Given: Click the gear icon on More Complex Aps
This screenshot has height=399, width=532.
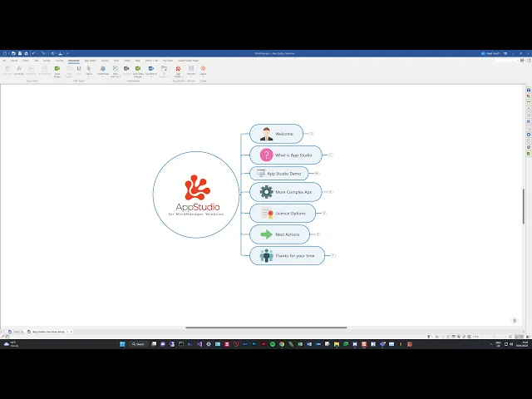Looking at the screenshot, I should 266,192.
